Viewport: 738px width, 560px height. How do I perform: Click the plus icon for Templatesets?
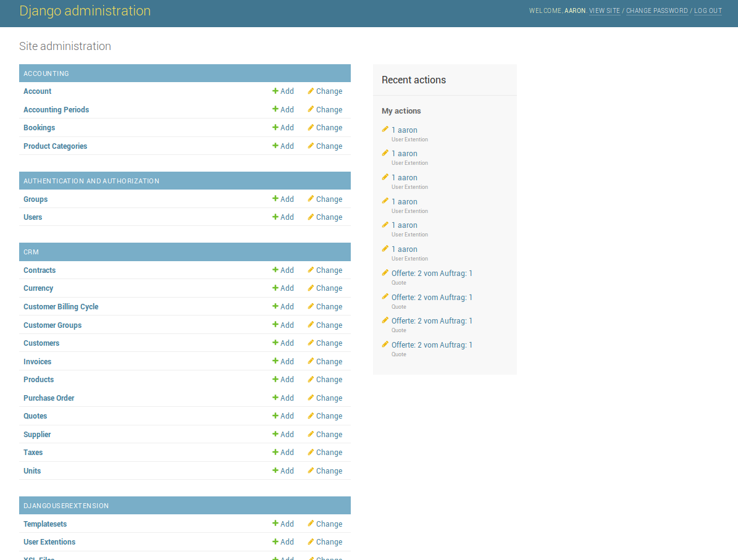coord(275,524)
